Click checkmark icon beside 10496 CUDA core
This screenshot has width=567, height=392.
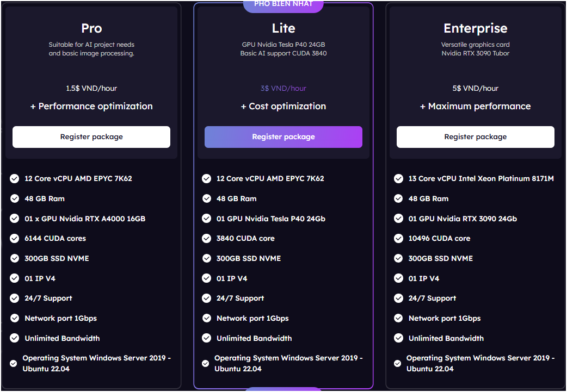398,239
